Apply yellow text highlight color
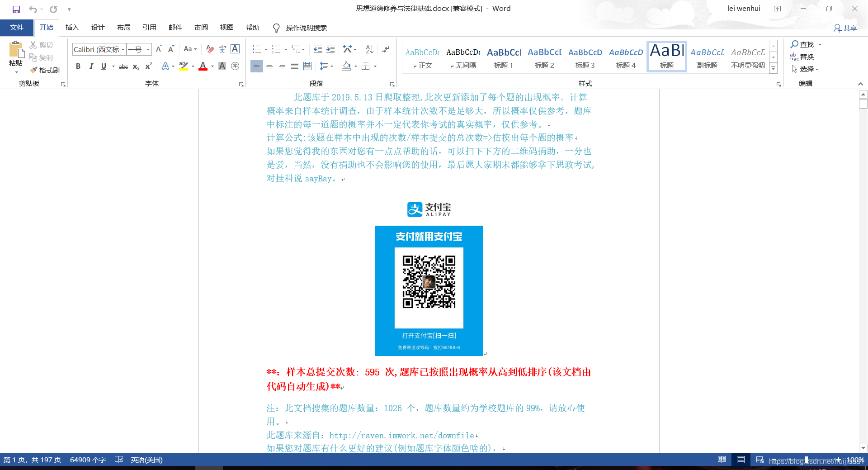 pyautogui.click(x=183, y=66)
